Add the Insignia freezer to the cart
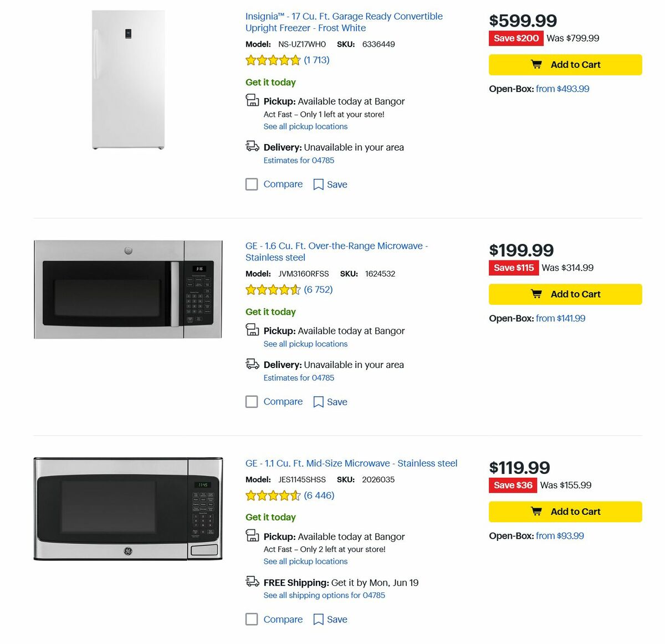The height and width of the screenshot is (644, 665). [x=565, y=64]
